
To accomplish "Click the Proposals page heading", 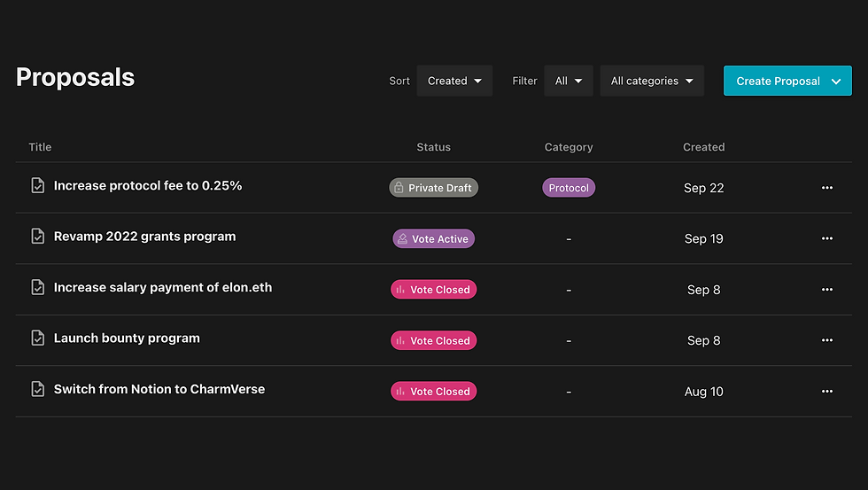I will coord(75,77).
